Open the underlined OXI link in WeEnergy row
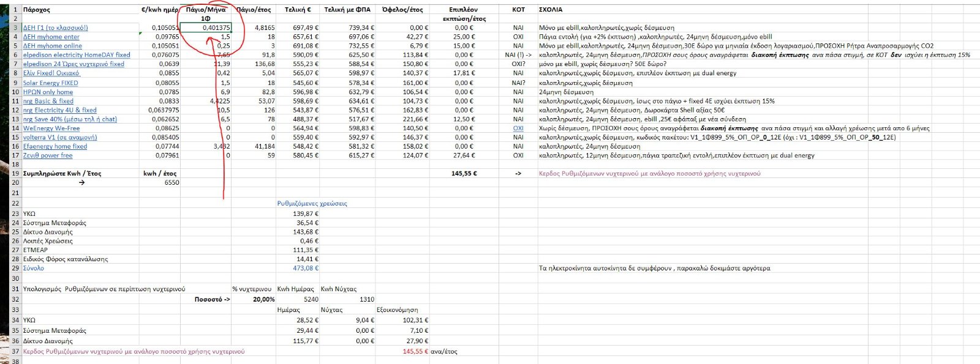This screenshot has width=980, height=364. tap(518, 128)
